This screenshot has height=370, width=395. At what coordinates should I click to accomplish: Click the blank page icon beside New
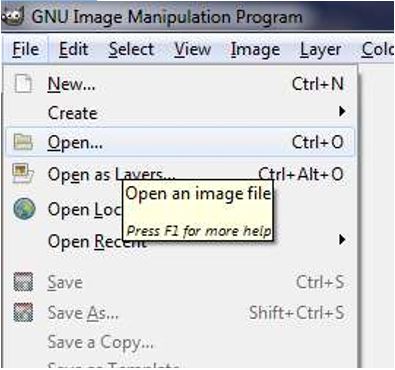[x=23, y=84]
